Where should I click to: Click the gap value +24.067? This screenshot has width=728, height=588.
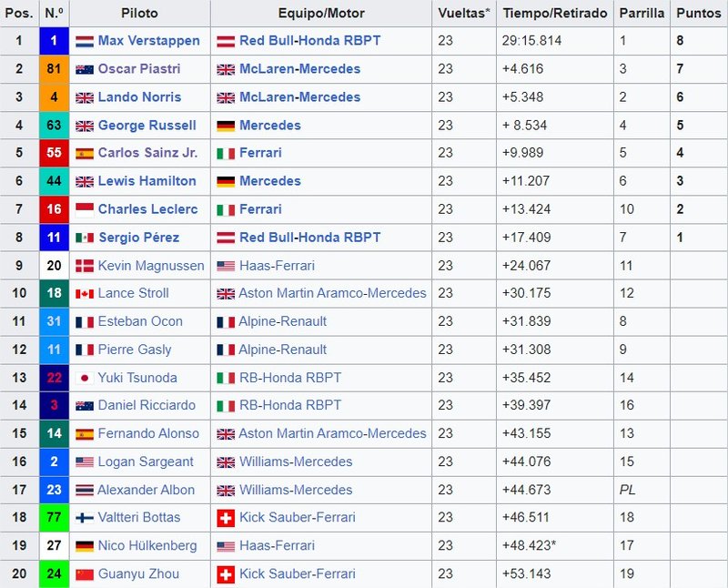(x=526, y=266)
